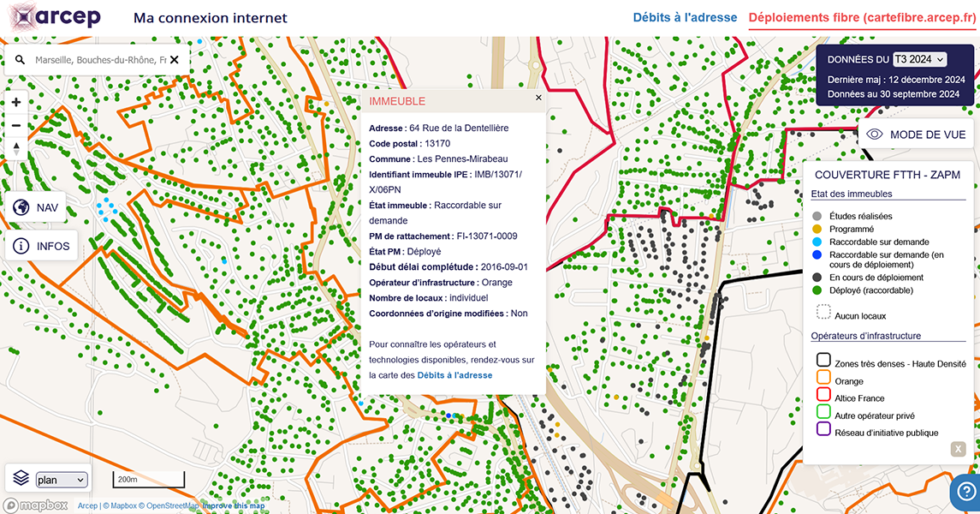
Task: Open the plan map style dropdown
Action: point(61,480)
